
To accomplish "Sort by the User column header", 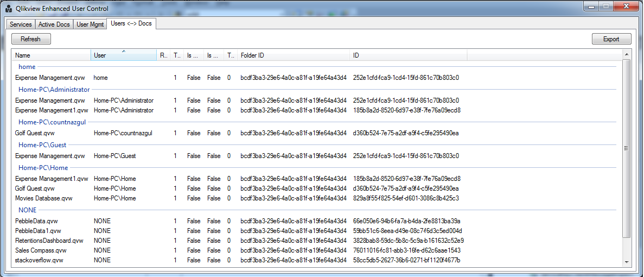I will click(124, 55).
